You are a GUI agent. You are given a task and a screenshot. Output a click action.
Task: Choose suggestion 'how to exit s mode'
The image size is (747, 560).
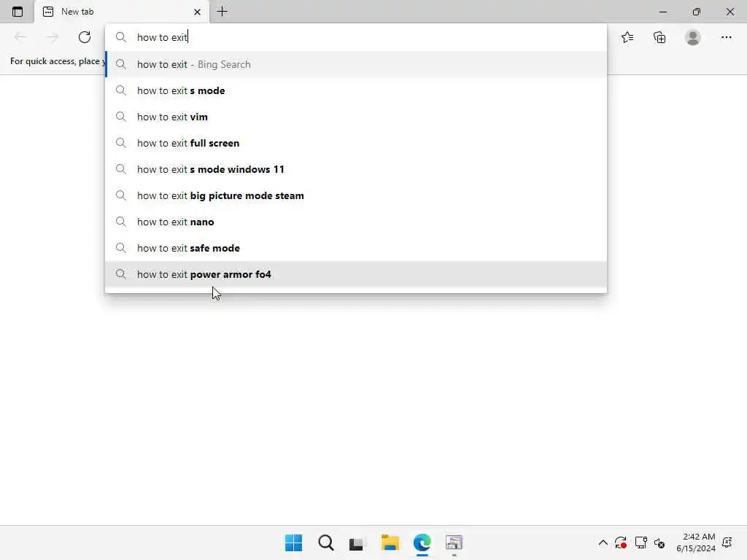[x=356, y=90]
